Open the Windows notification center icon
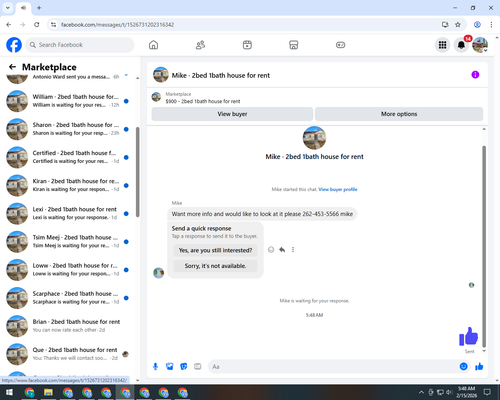Viewport: 500px width, 400px height. click(x=487, y=392)
